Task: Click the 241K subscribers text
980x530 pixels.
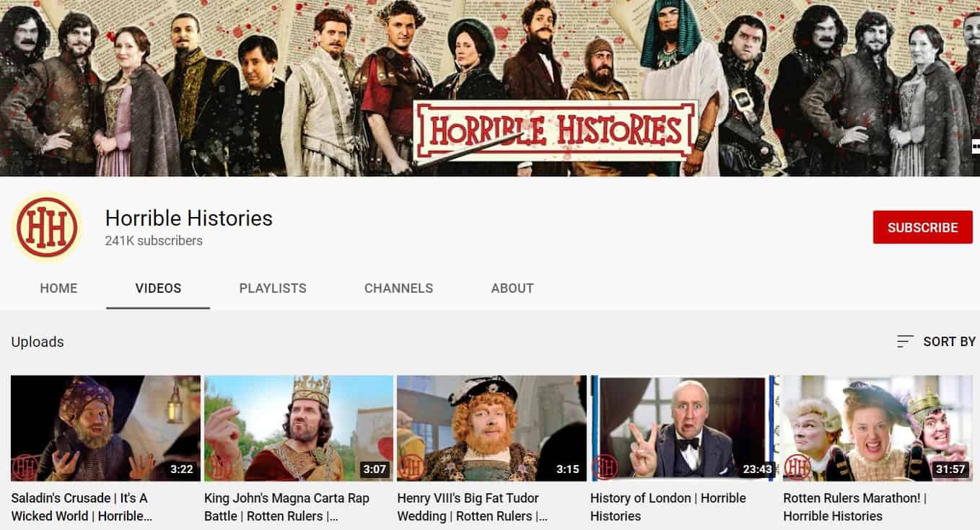Action: pos(154,241)
